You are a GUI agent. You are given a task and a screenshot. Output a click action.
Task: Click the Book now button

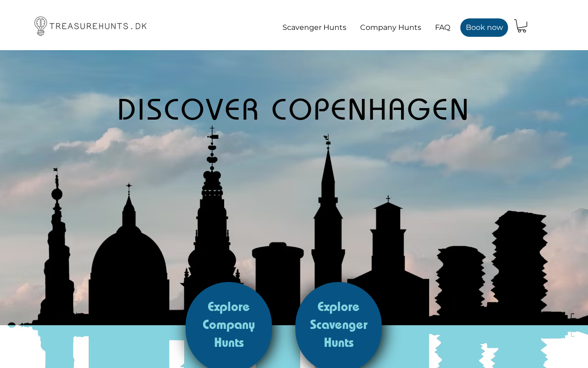click(484, 28)
